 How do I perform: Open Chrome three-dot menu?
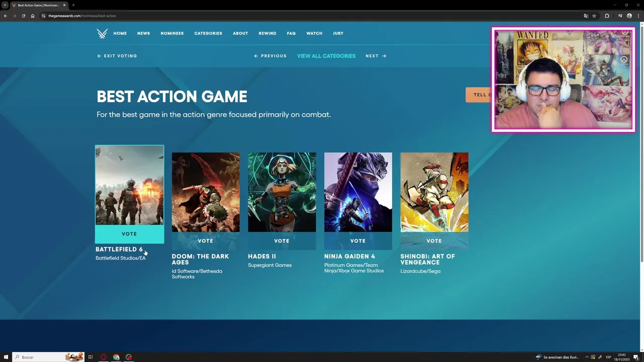coord(638,16)
